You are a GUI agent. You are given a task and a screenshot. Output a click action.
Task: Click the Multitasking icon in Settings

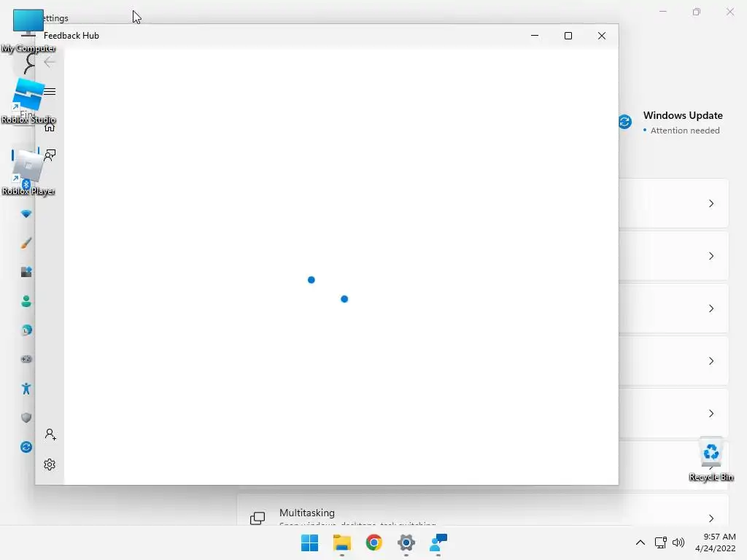click(258, 518)
